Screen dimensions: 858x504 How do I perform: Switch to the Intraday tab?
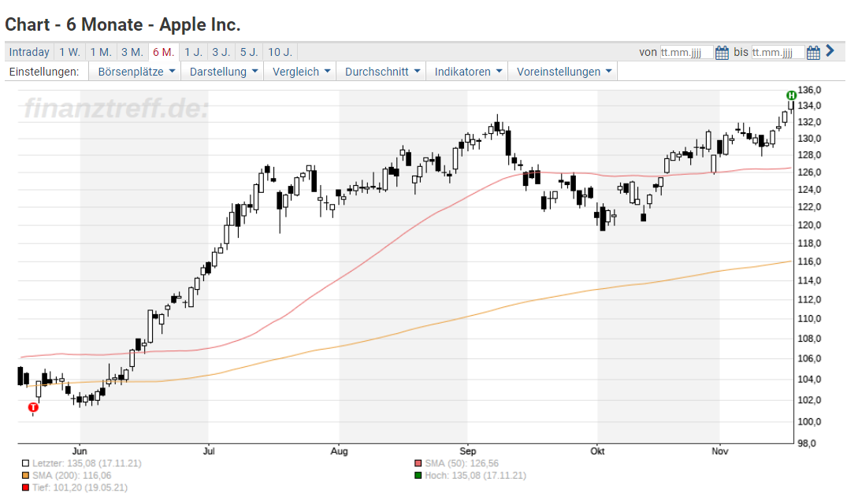tap(29, 52)
